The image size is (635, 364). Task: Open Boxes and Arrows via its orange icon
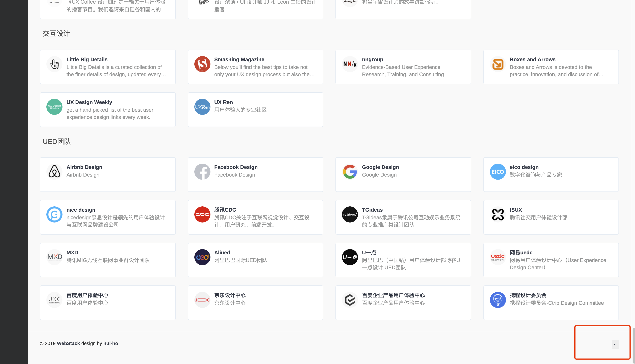(498, 64)
